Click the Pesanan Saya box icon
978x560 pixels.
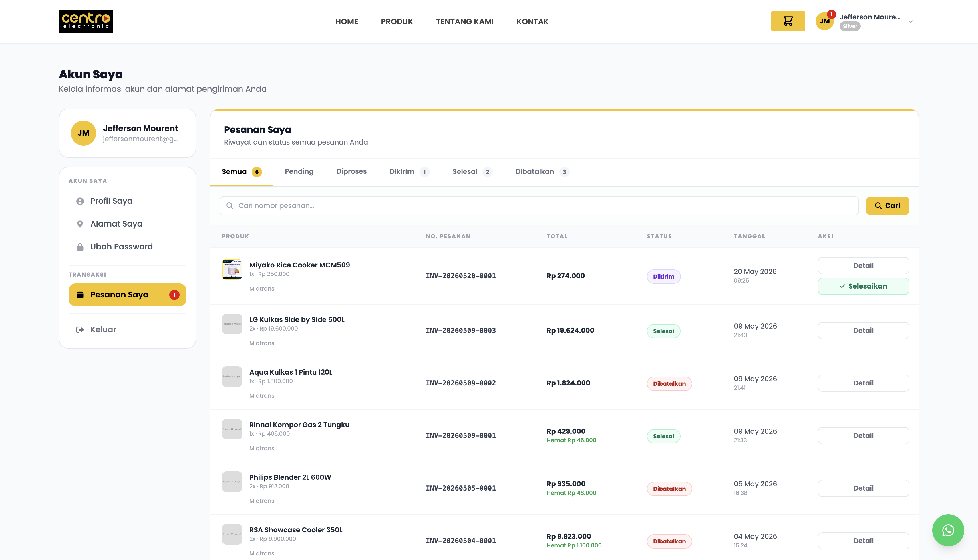pos(80,295)
